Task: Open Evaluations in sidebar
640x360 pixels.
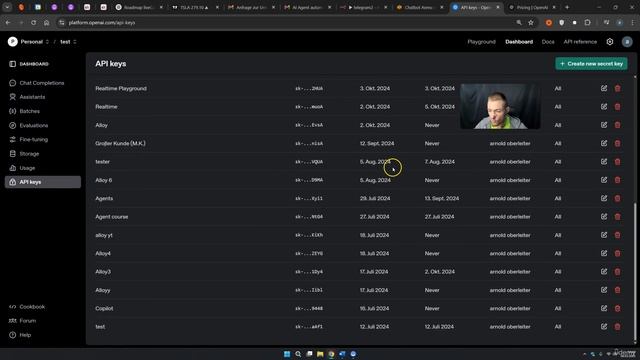Action: [x=42, y=125]
